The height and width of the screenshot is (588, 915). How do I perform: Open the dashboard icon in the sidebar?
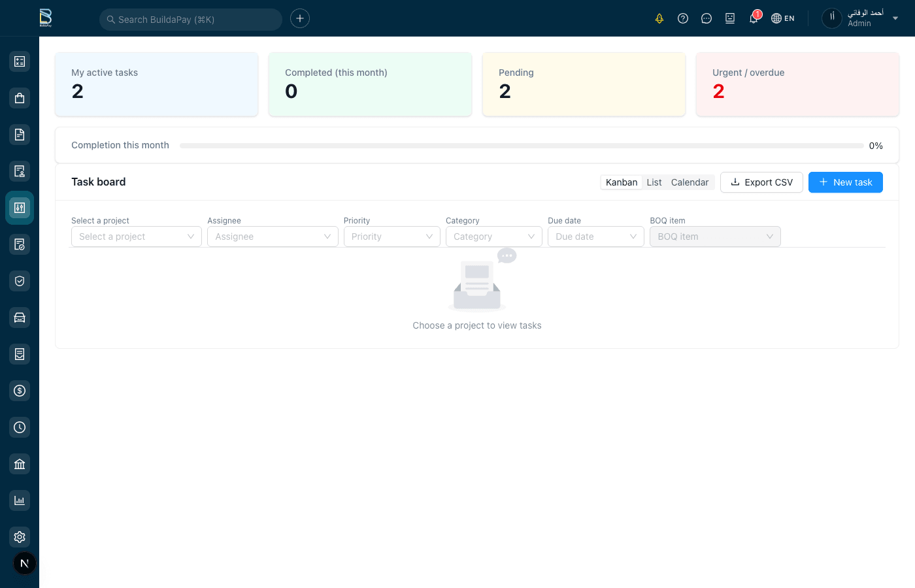point(20,61)
